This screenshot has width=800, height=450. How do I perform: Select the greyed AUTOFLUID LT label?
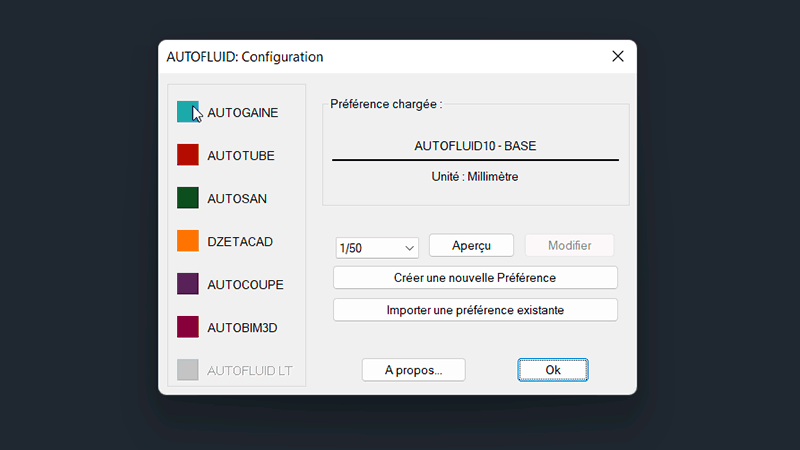(249, 371)
